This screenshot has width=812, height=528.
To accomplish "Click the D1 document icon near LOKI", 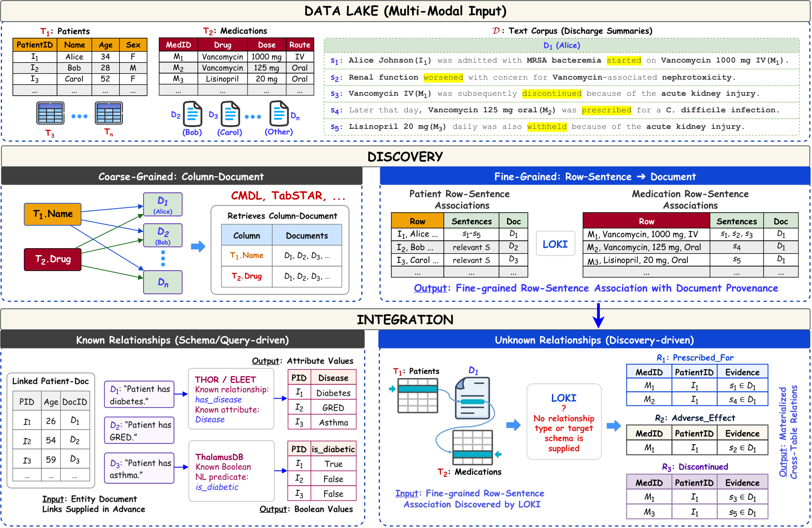I will pos(472,398).
